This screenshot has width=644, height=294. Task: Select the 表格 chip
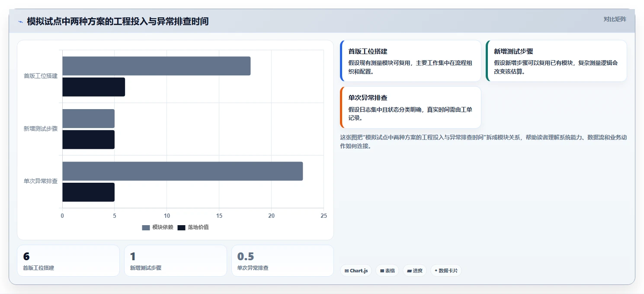(x=387, y=271)
